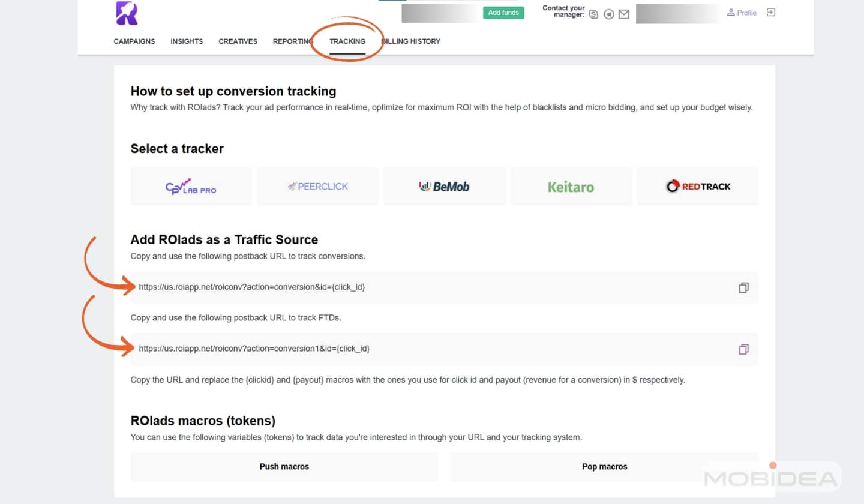This screenshot has height=504, width=864.
Task: Switch to the Campaigns tab
Action: click(134, 41)
